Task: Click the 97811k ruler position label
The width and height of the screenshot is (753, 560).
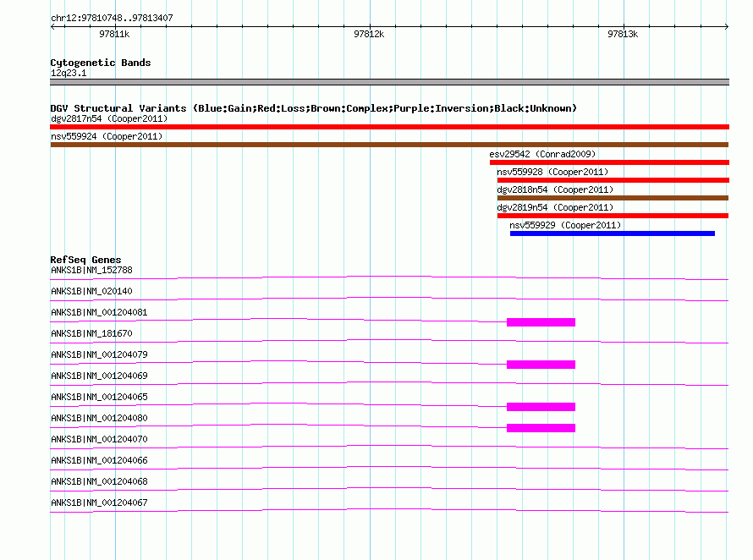Action: pyautogui.click(x=114, y=34)
